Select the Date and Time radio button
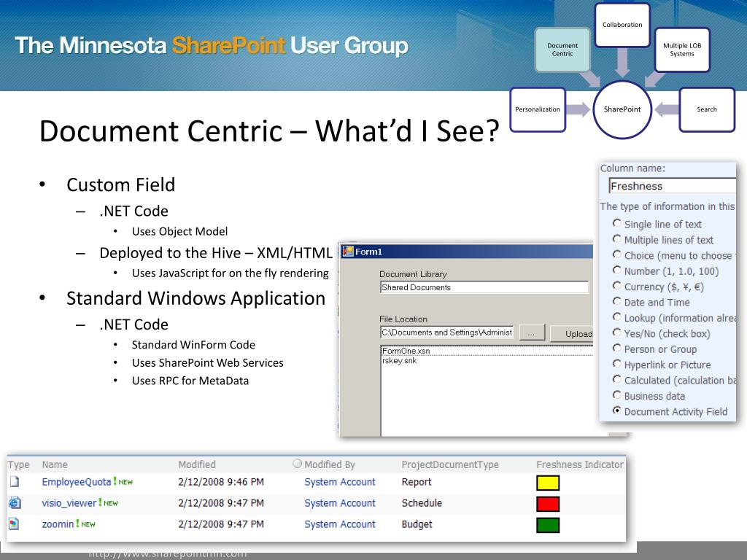The width and height of the screenshot is (747, 560). click(617, 301)
